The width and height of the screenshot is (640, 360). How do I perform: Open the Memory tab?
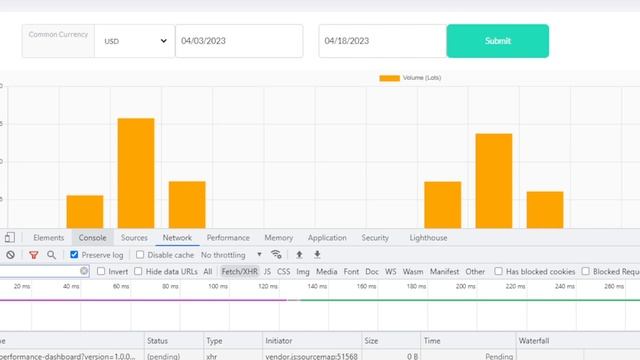[x=278, y=238]
